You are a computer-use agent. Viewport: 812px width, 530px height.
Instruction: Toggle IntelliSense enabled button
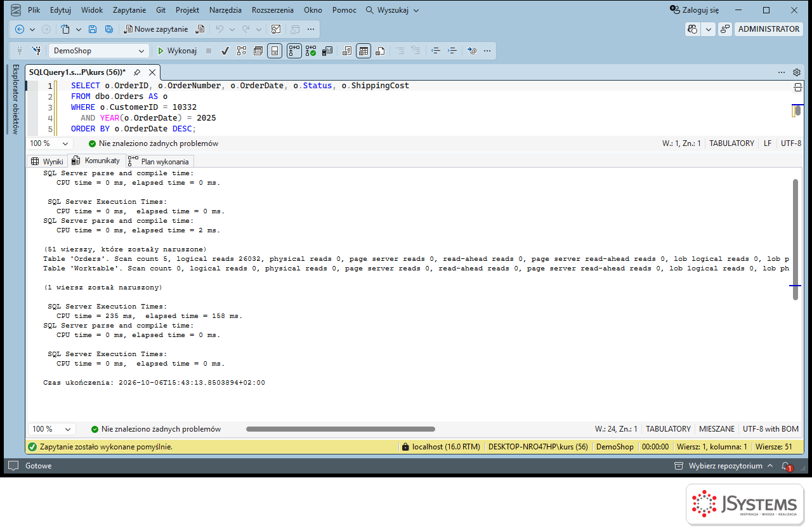pyautogui.click(x=275, y=51)
